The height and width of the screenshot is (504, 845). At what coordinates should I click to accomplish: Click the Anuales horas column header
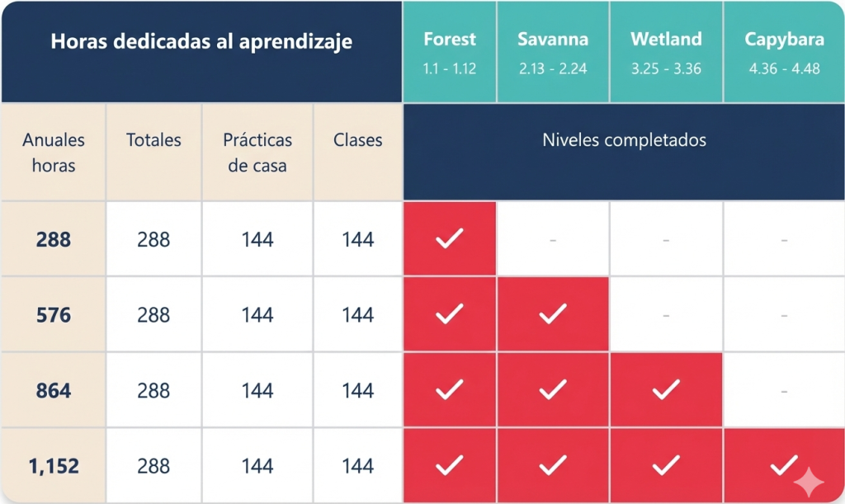(x=54, y=153)
